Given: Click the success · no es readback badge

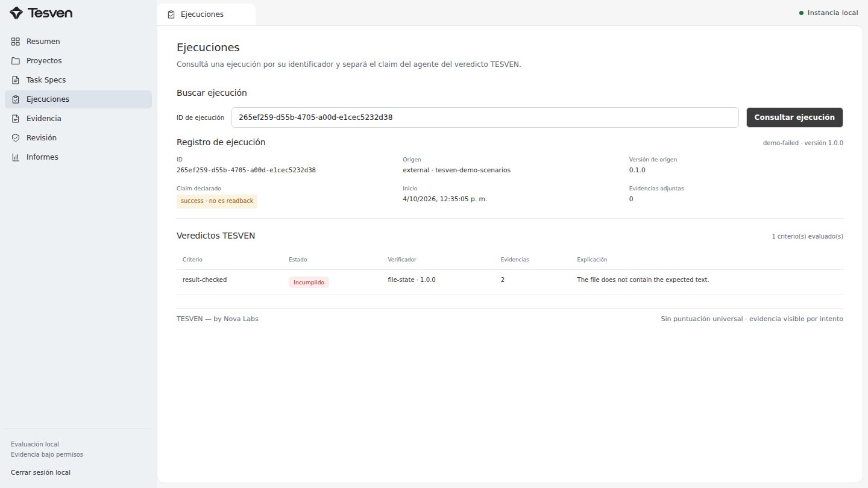Looking at the screenshot, I should pos(217,201).
